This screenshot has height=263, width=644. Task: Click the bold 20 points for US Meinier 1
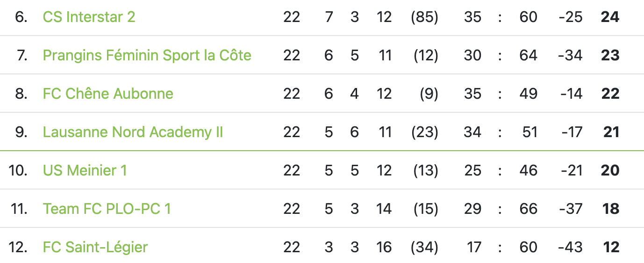tap(610, 170)
